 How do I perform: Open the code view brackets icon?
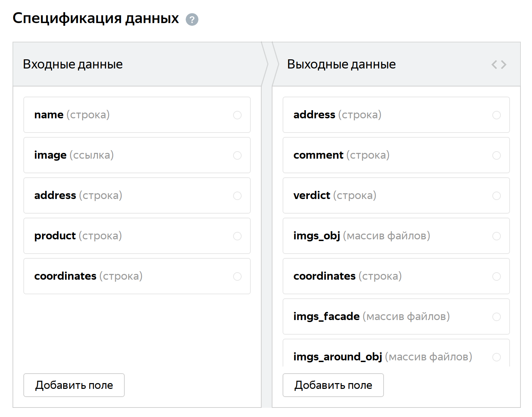(x=499, y=64)
